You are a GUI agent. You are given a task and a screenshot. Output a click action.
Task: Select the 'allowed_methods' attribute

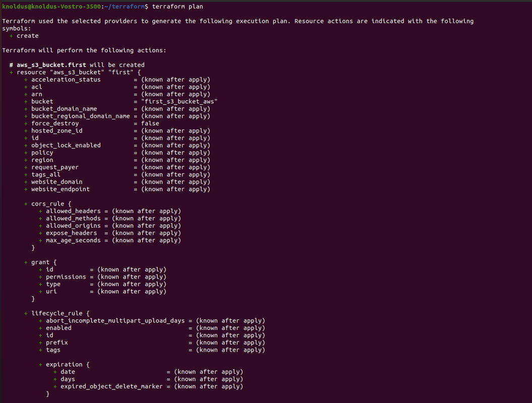[x=73, y=219]
